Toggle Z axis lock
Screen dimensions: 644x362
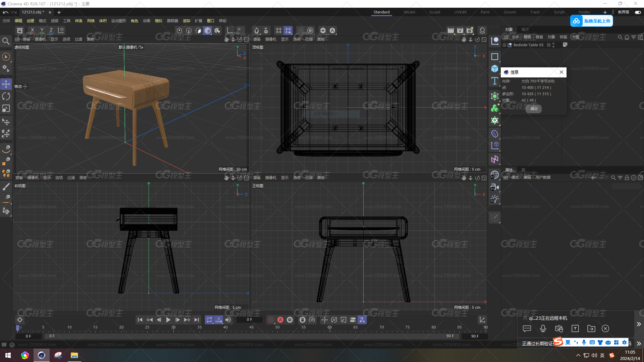tap(51, 31)
